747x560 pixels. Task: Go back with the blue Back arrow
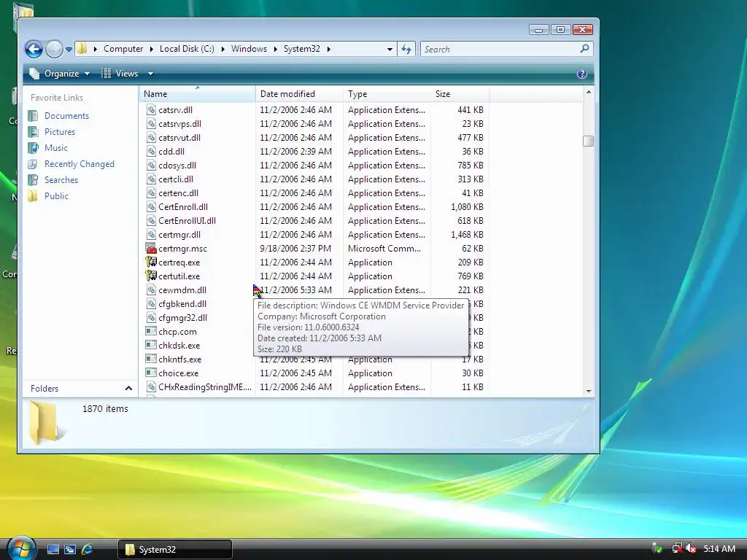pyautogui.click(x=34, y=49)
